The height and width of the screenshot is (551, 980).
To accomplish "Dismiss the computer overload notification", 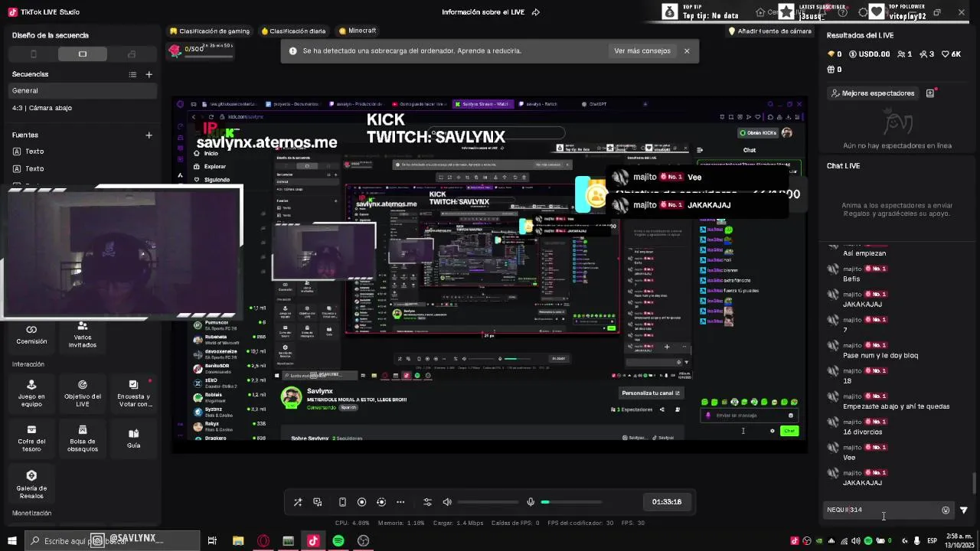I will click(x=687, y=51).
